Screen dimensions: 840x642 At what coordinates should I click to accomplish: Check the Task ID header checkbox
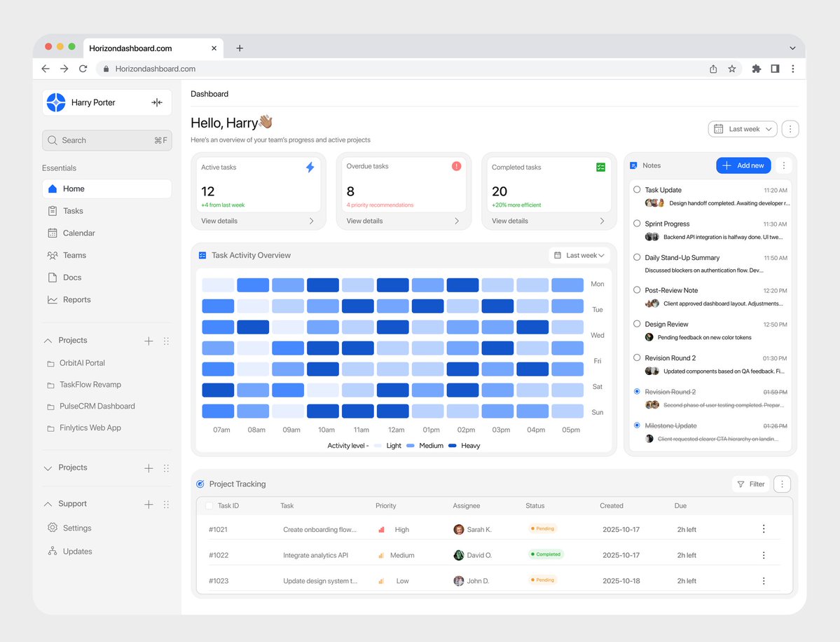pos(208,505)
